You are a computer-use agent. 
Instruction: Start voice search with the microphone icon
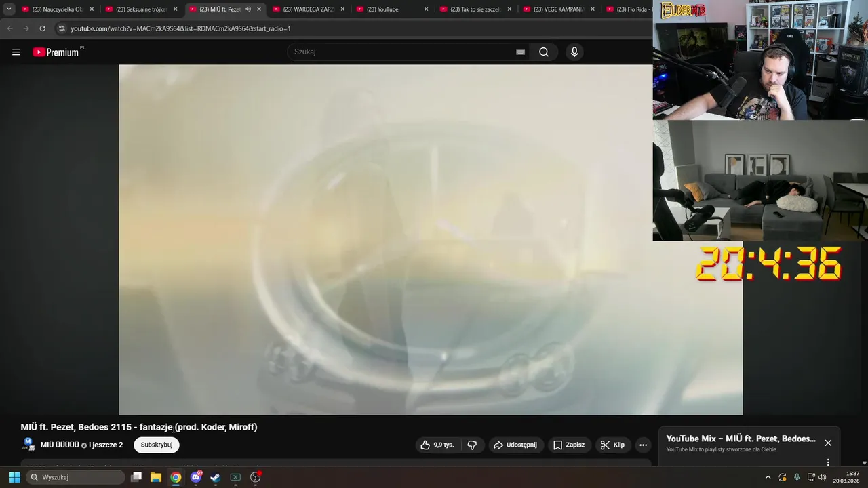(574, 52)
